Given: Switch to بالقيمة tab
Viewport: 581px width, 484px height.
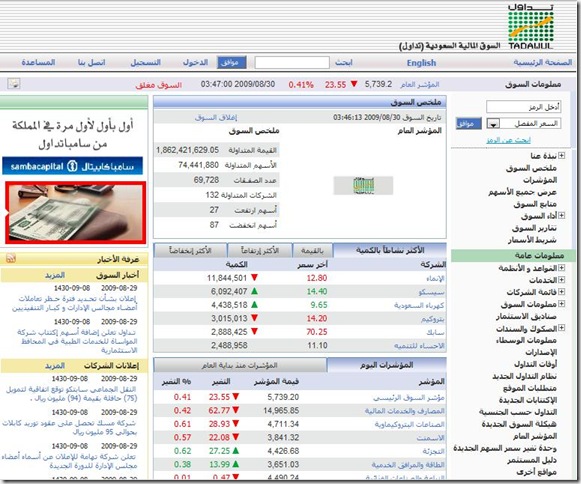Looking at the screenshot, I should (x=312, y=251).
